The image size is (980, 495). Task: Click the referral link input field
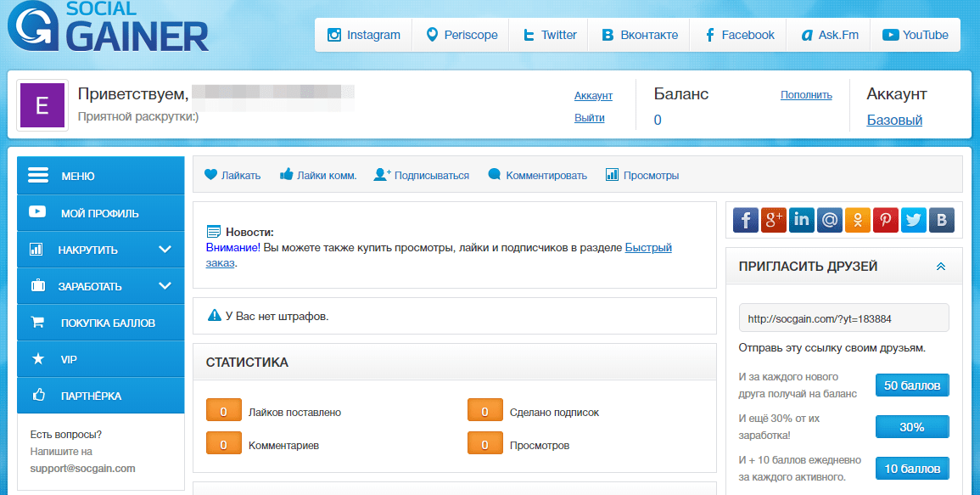[843, 318]
